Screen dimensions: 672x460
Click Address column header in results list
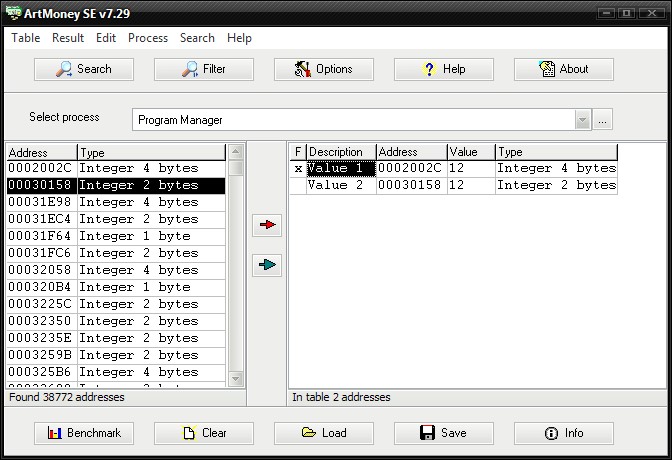(42, 153)
